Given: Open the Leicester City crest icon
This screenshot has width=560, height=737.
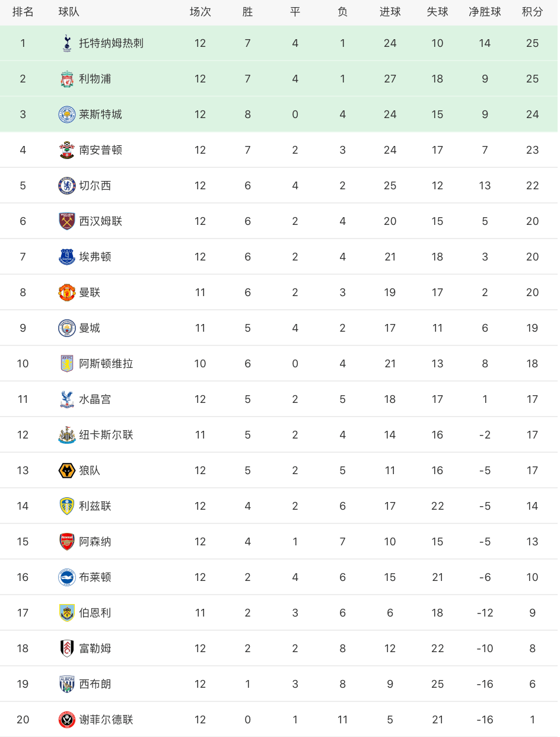Looking at the screenshot, I should 67,115.
